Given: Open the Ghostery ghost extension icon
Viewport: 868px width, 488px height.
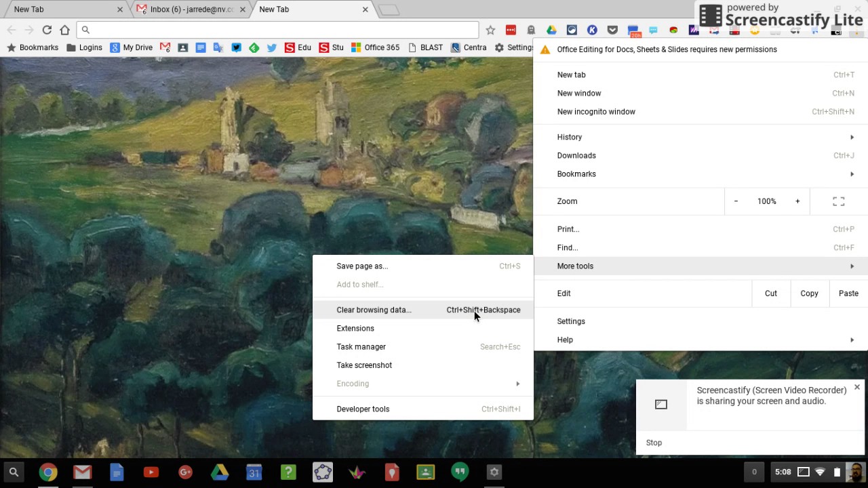Looking at the screenshot, I should 531,30.
